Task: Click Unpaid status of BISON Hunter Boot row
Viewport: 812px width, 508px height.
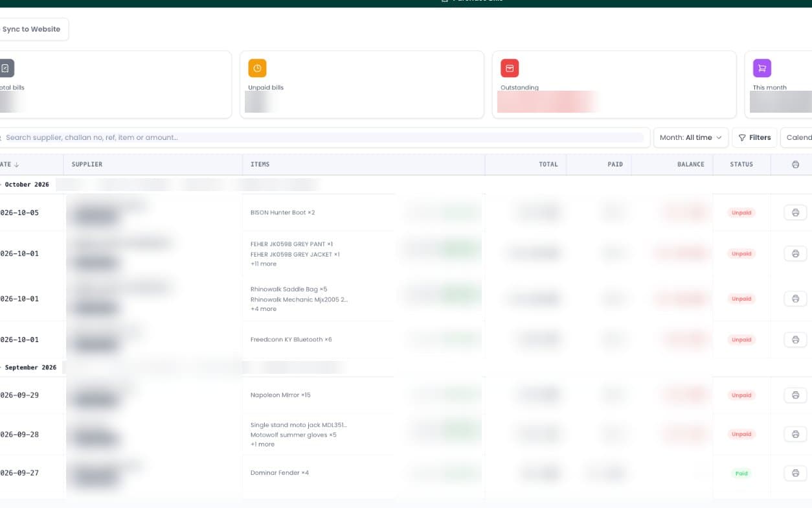Action: pyautogui.click(x=741, y=213)
